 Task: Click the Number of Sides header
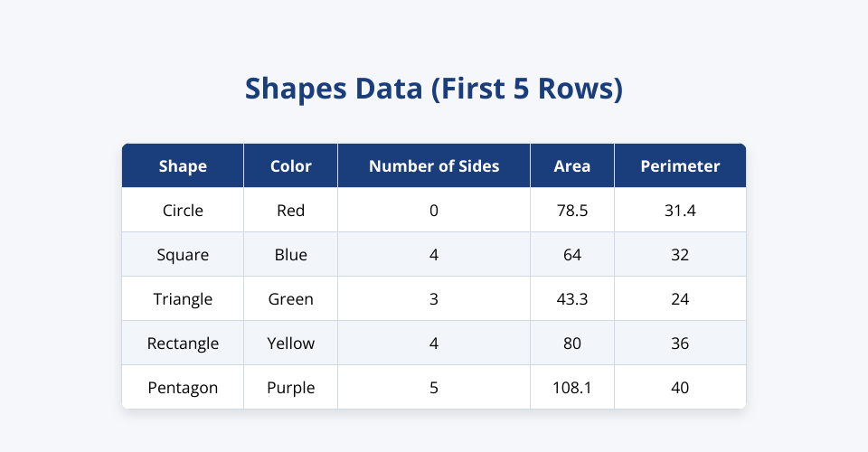point(434,165)
